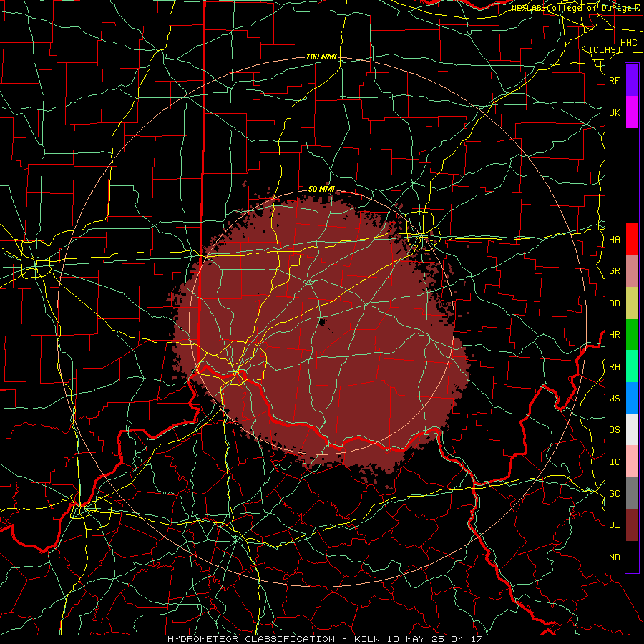
Task: Click the DS legend label
Action: point(615,430)
